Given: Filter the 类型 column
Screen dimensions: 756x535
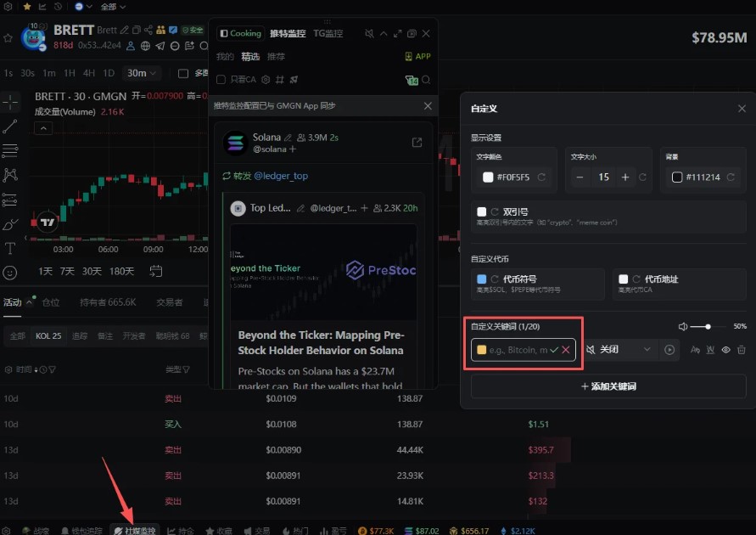Looking at the screenshot, I should click(x=186, y=369).
